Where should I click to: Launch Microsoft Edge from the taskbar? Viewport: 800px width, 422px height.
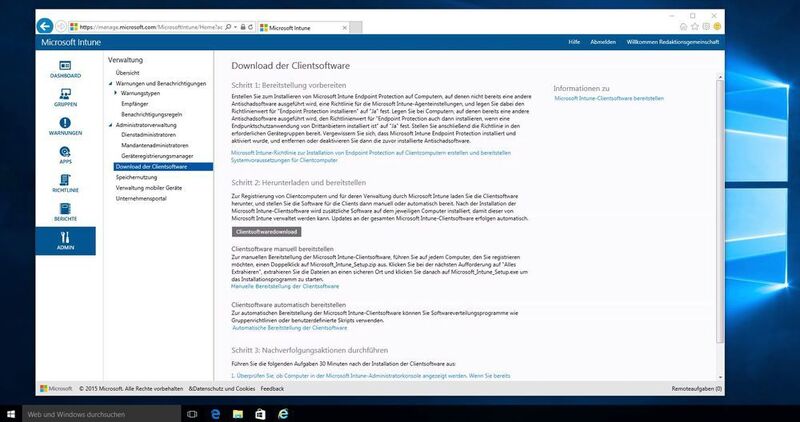click(215, 414)
